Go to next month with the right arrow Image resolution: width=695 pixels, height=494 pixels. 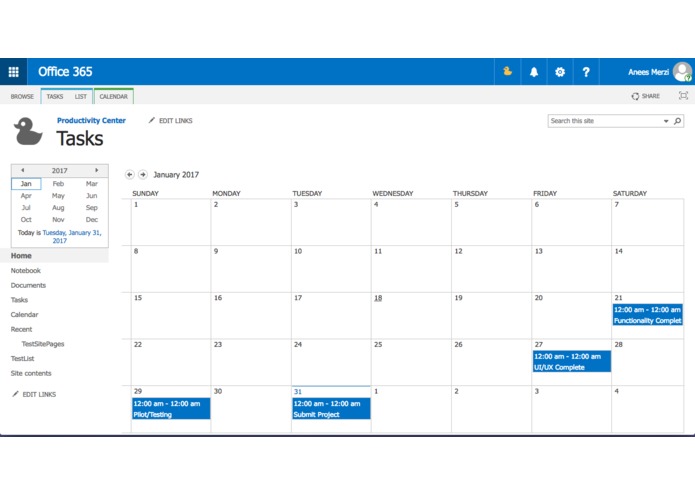tap(143, 175)
